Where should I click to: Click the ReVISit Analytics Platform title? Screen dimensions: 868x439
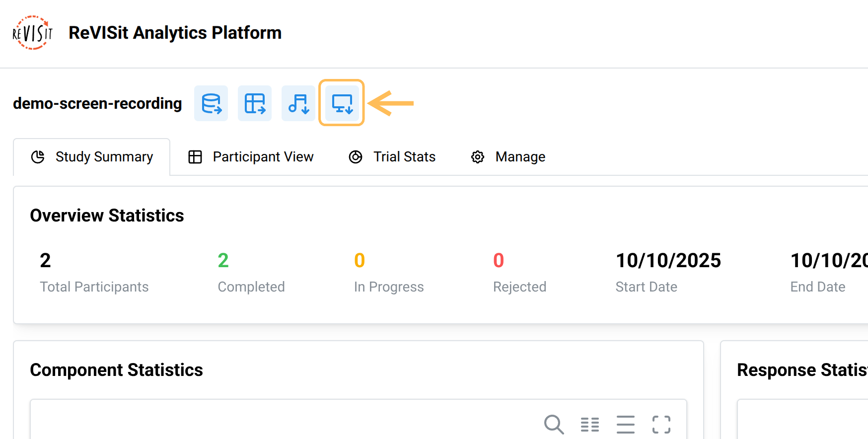175,33
